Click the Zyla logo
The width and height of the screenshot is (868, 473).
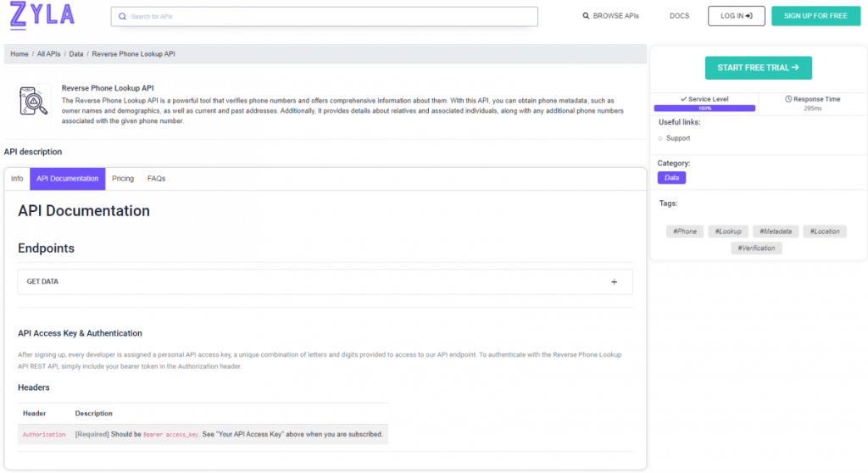tap(42, 15)
